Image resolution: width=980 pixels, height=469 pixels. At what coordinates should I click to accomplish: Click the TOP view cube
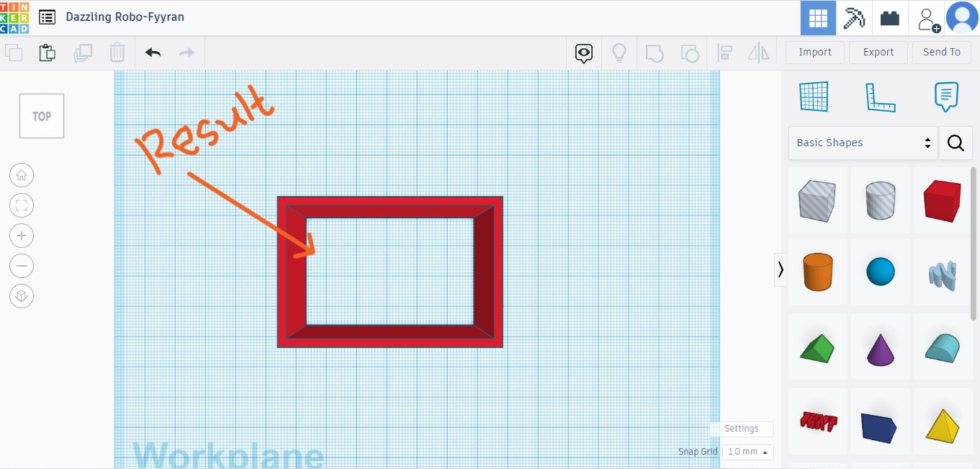(x=42, y=116)
